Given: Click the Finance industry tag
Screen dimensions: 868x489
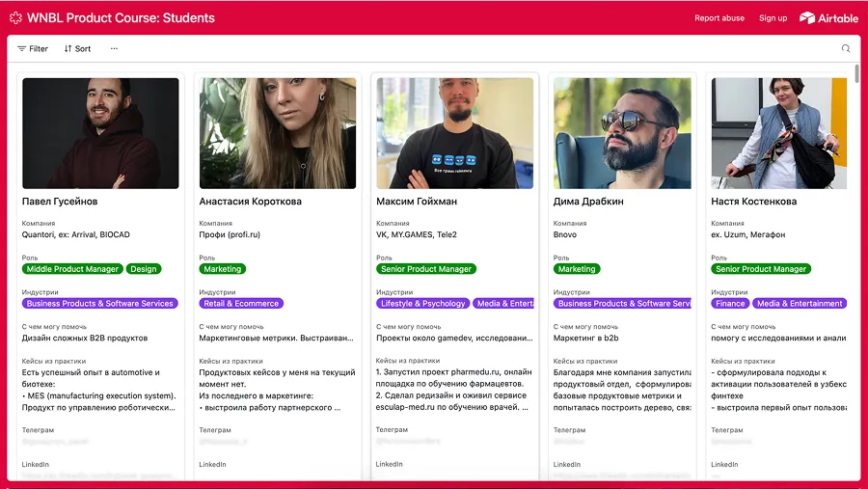Looking at the screenshot, I should pos(730,304).
